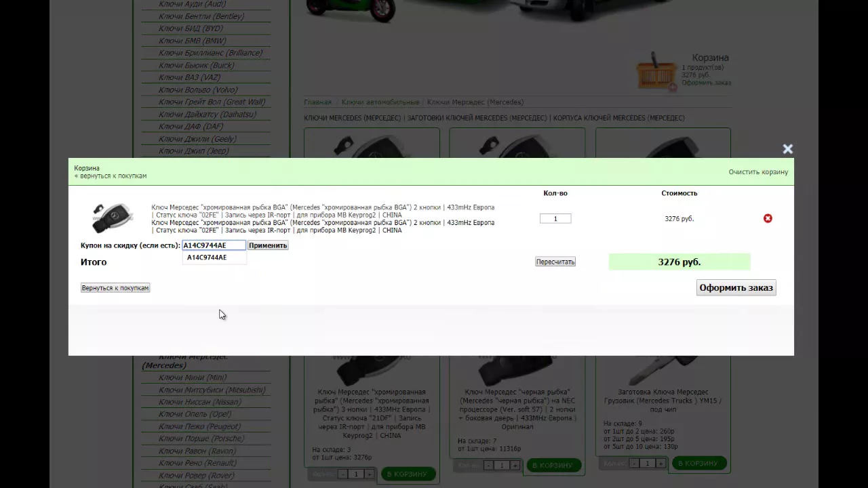Open Ключи Порше (Porsche) category
Image resolution: width=868 pixels, height=488 pixels.
coord(201,439)
